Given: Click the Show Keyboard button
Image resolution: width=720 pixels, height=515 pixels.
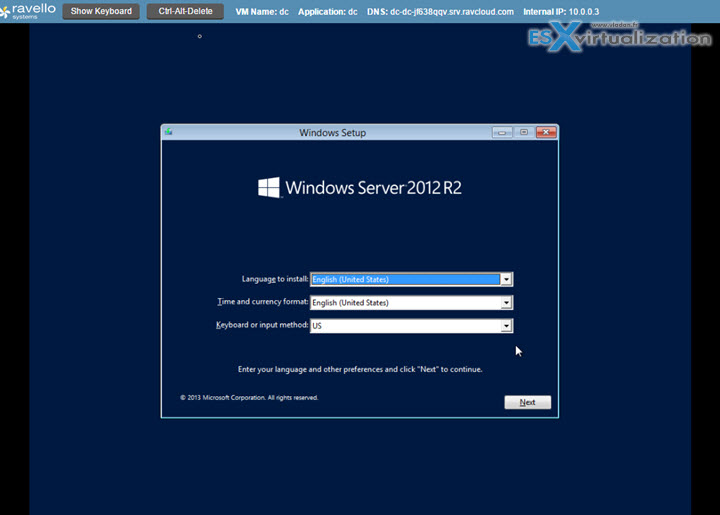Looking at the screenshot, I should coord(101,11).
